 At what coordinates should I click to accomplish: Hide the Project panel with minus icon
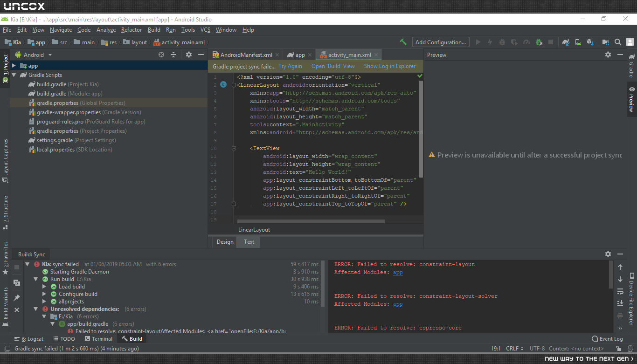click(x=201, y=55)
